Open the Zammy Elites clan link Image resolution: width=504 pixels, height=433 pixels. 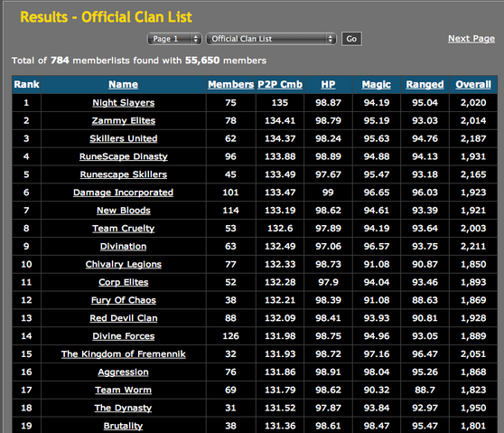coord(124,121)
